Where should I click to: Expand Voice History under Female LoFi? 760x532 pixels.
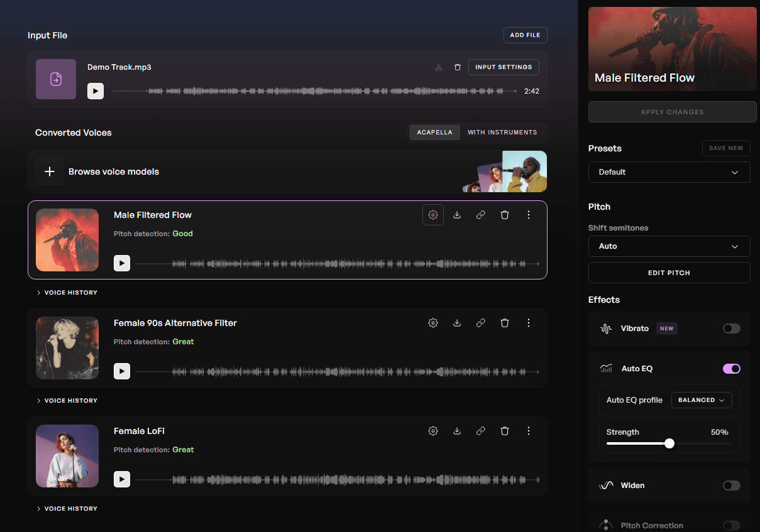pyautogui.click(x=67, y=509)
